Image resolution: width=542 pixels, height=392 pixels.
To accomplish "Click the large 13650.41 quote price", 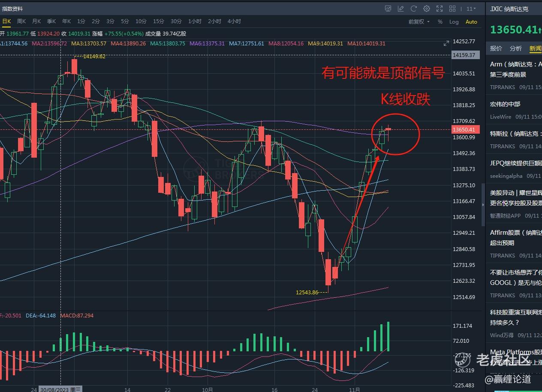I will (514, 30).
